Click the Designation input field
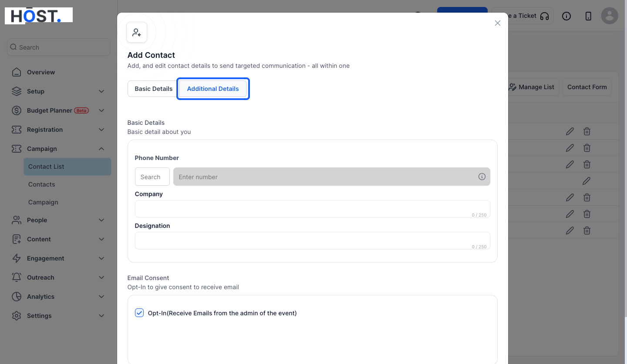Screen dimensions: 627x364 coord(313,240)
